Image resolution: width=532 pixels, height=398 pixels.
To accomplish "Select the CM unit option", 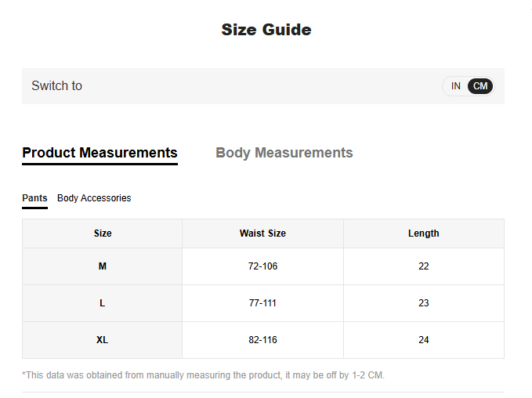I will tap(480, 86).
